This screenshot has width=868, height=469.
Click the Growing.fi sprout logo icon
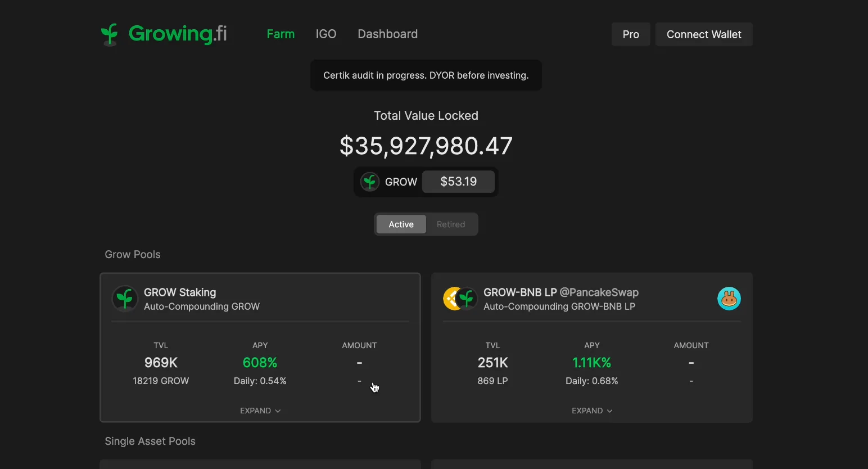pyautogui.click(x=110, y=34)
